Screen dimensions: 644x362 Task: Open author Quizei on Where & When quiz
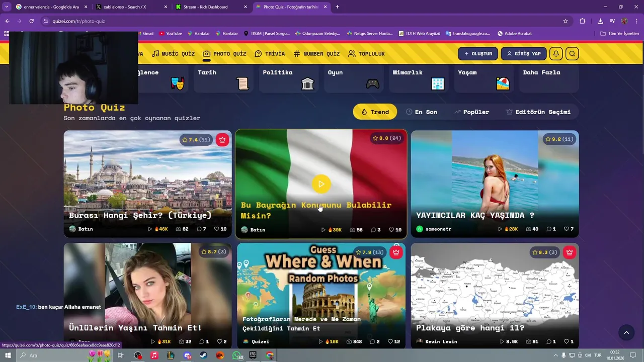(x=256, y=341)
